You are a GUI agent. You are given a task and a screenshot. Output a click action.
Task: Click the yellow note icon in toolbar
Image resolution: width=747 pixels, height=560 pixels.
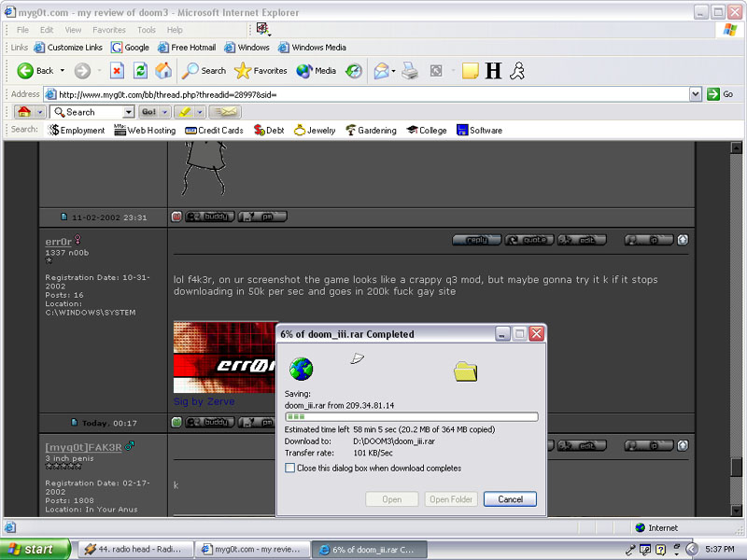coord(471,71)
